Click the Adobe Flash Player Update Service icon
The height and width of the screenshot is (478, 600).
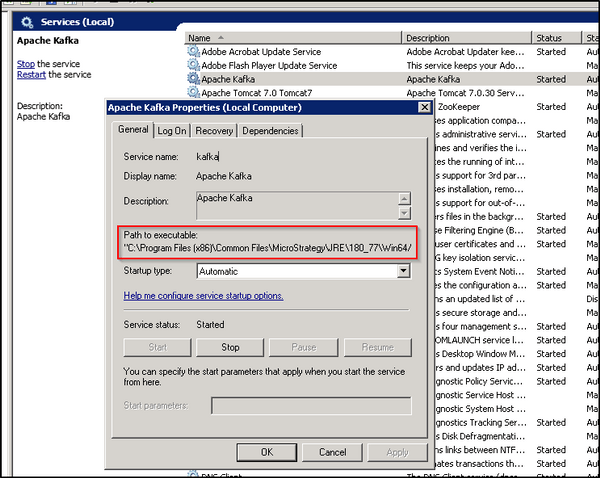pyautogui.click(x=193, y=65)
